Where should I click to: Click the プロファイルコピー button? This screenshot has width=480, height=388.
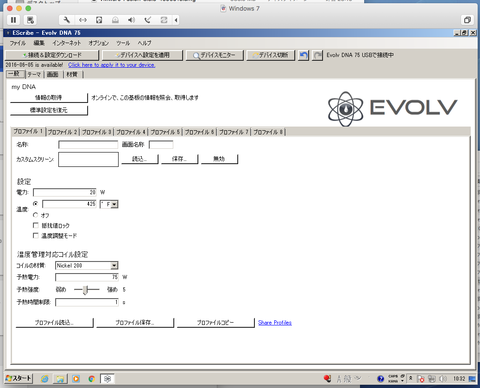(215, 323)
